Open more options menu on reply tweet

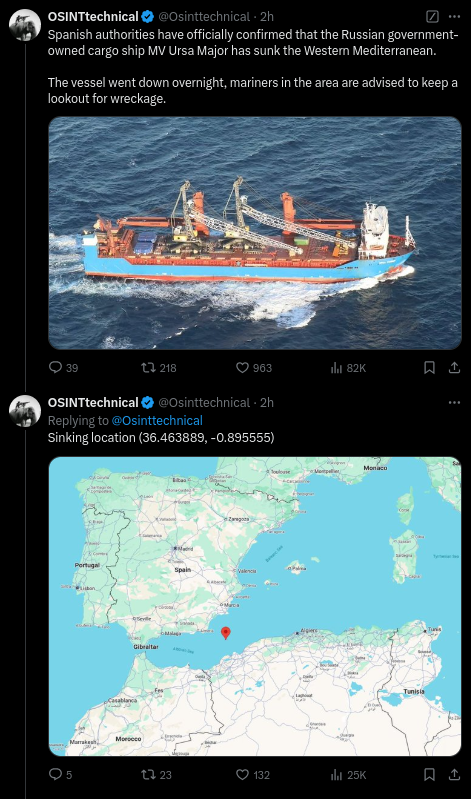454,403
